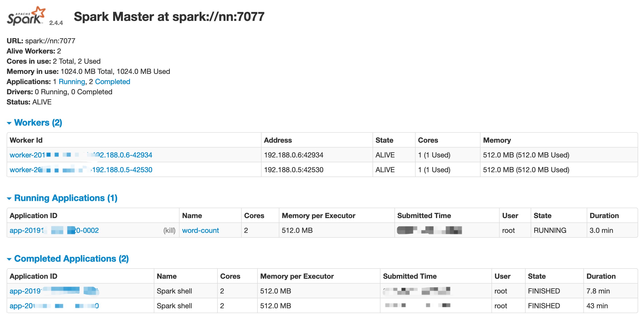Click the Cores in use line
The height and width of the screenshot is (334, 644).
53,61
